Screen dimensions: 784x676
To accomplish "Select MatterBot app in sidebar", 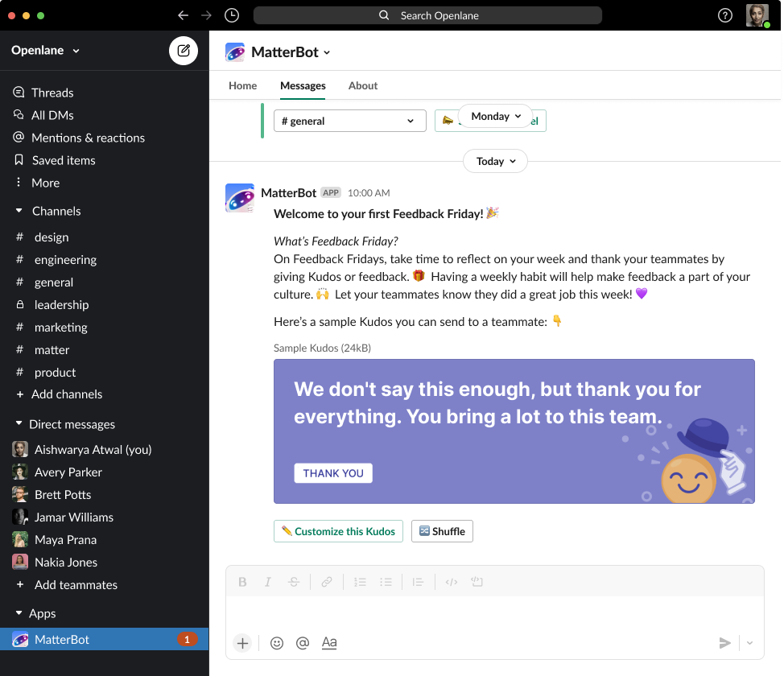I will 104,639.
